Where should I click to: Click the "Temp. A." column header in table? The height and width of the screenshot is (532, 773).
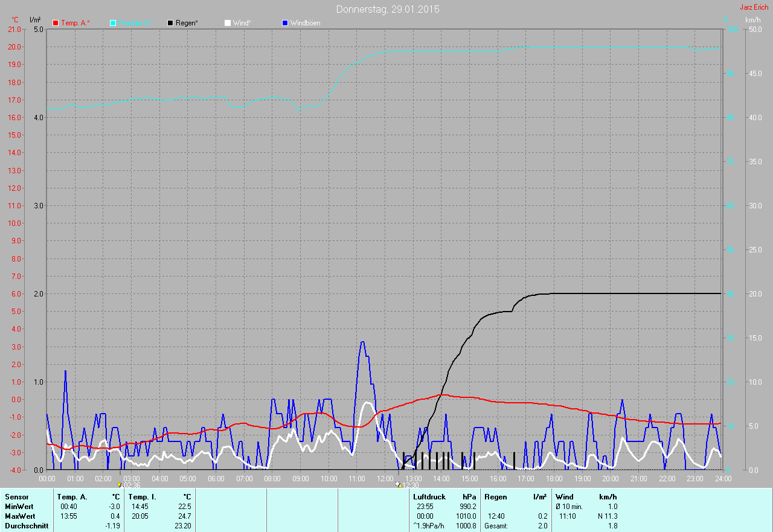tap(72, 497)
